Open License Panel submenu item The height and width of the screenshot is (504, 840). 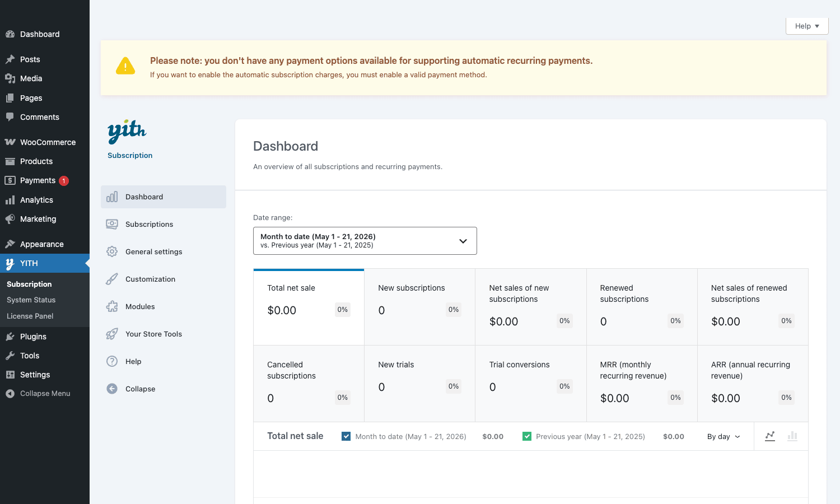point(30,316)
